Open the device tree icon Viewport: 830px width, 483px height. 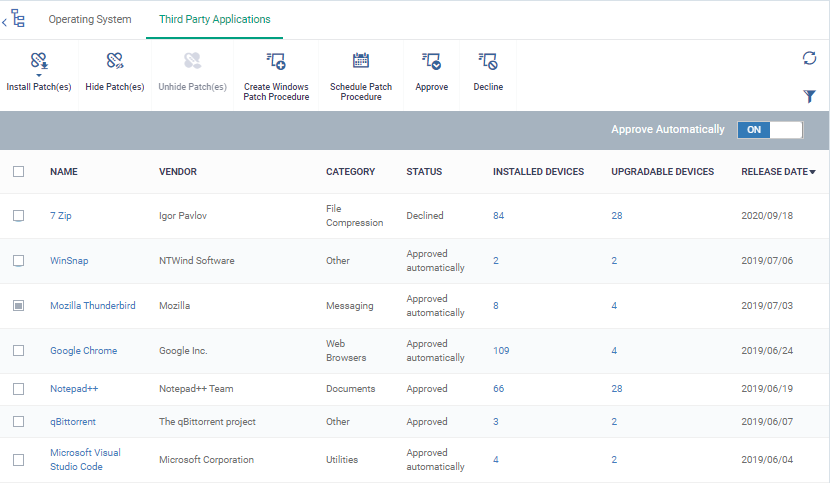click(19, 19)
